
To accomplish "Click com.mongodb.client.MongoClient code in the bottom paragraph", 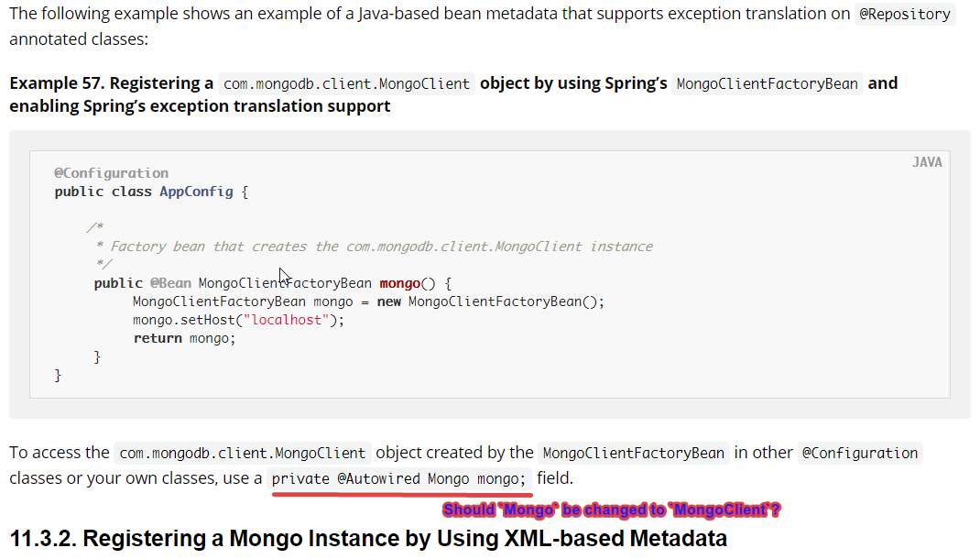I will (x=243, y=453).
